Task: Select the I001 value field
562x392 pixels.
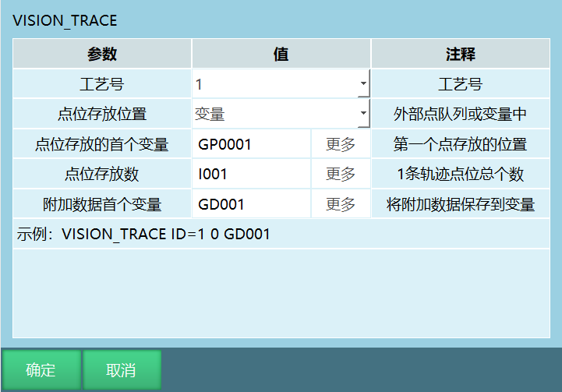Action: [x=252, y=174]
